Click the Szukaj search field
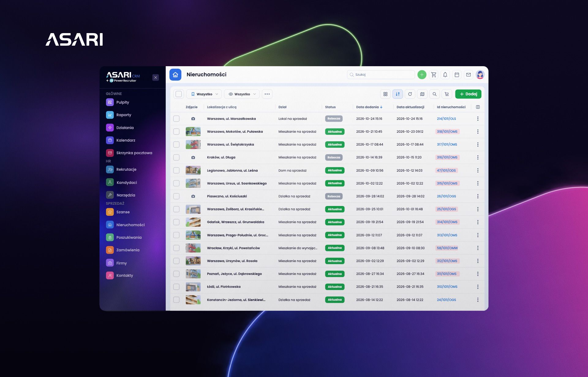Screen dimensions: 588x377 tap(381, 74)
